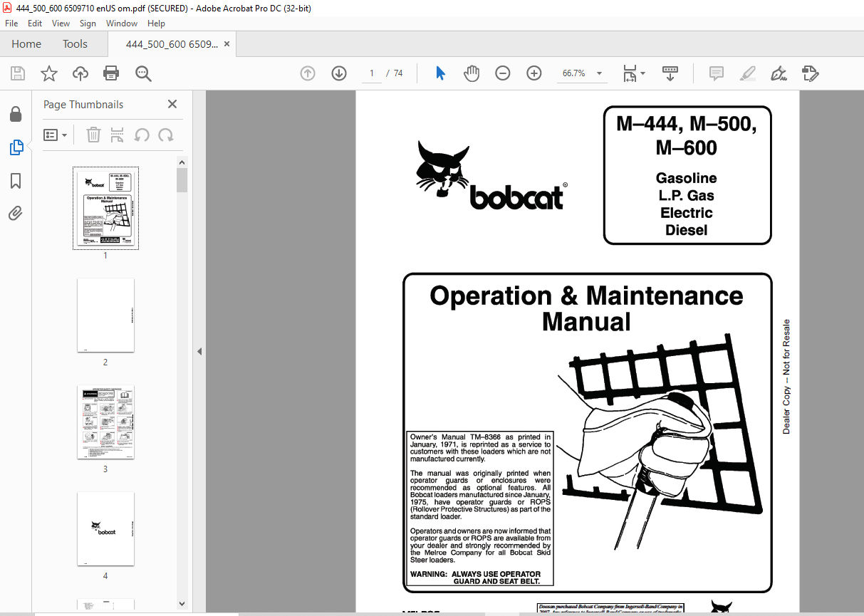Click the insert pages icon in thumbnails
864x616 pixels.
click(x=118, y=135)
